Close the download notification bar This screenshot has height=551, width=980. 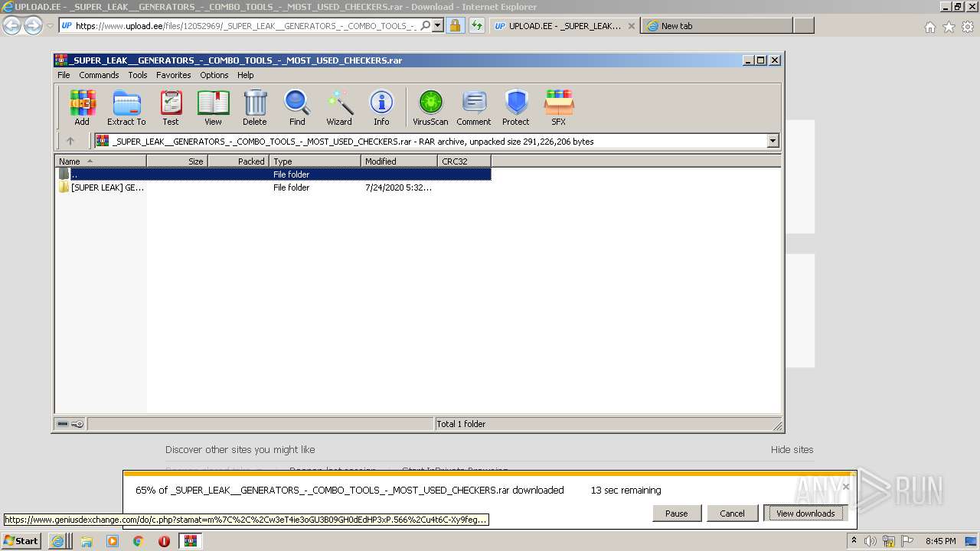(x=846, y=486)
